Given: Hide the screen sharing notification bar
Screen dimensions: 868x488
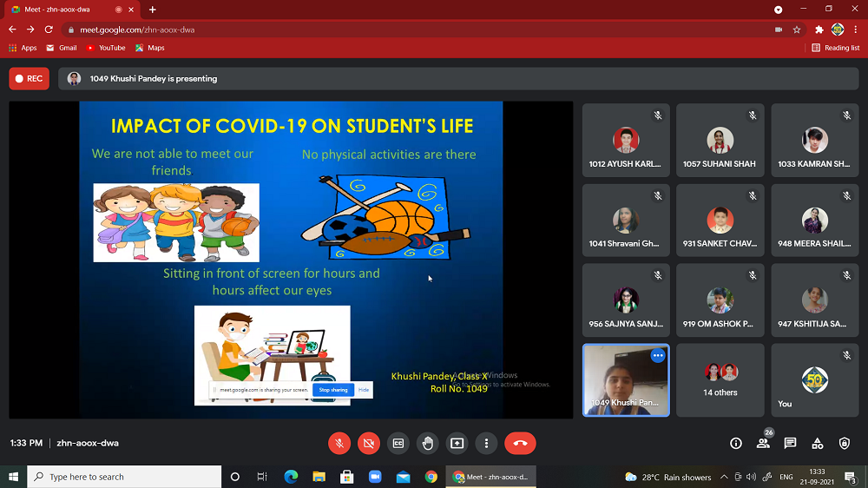Looking at the screenshot, I should 364,390.
